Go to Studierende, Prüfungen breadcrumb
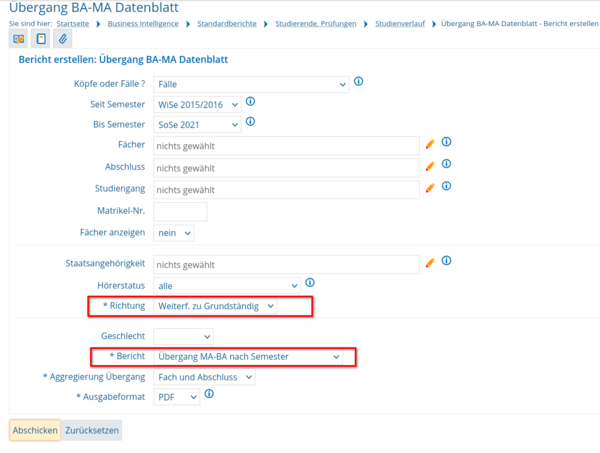This screenshot has height=453, width=600. click(x=316, y=24)
